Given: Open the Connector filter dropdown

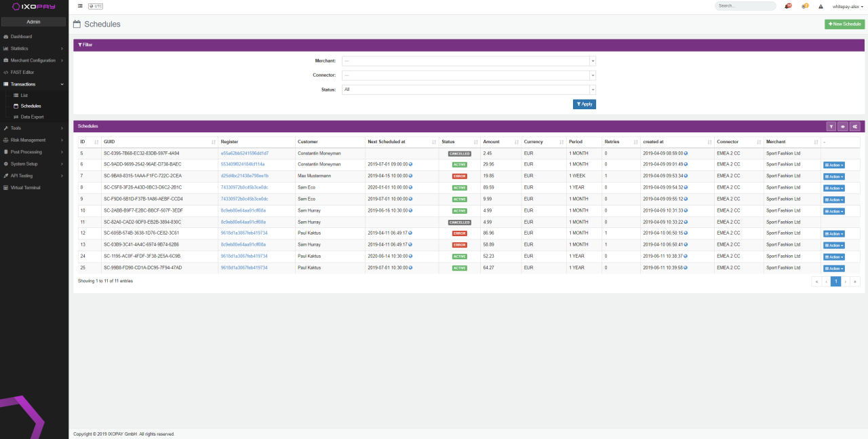Looking at the screenshot, I should coord(469,75).
